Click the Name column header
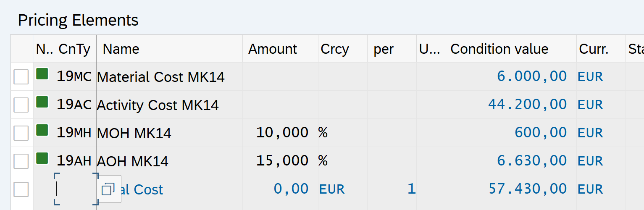The height and width of the screenshot is (210, 644). point(121,49)
